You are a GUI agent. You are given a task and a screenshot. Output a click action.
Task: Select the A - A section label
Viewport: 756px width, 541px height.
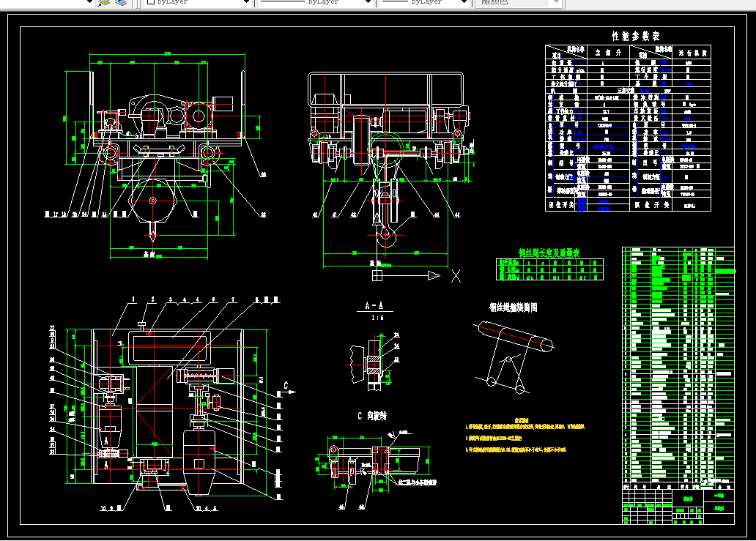(374, 305)
